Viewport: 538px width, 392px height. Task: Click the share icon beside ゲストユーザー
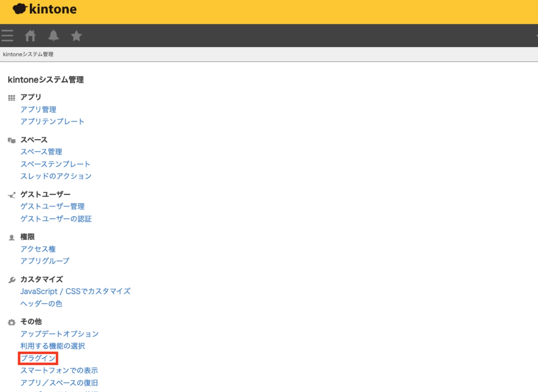pyautogui.click(x=12, y=195)
